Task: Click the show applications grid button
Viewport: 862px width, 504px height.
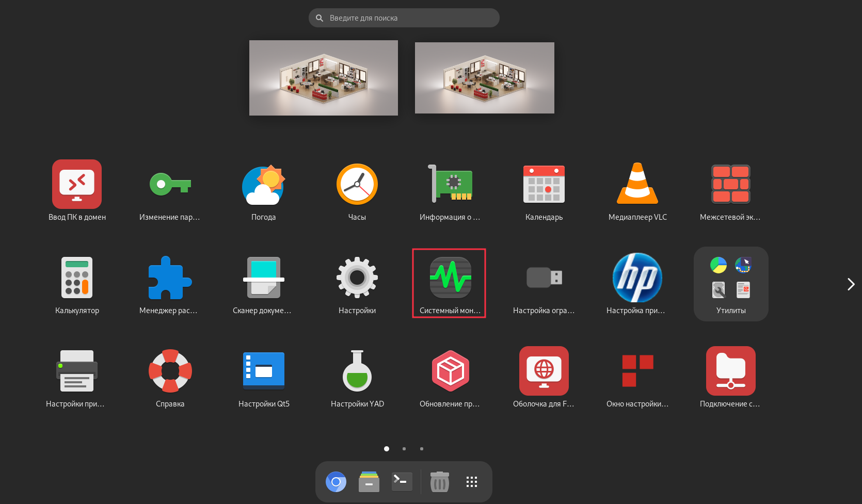Action: click(472, 482)
